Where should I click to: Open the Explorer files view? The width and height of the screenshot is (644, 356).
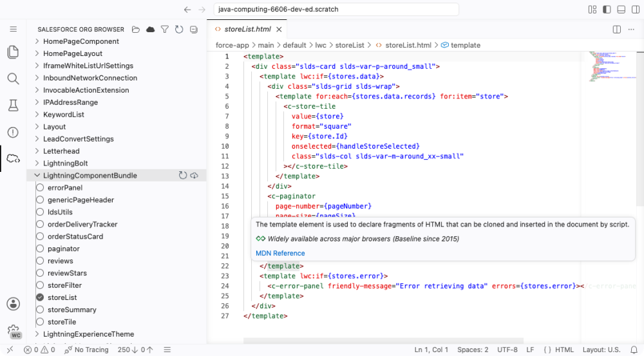pyautogui.click(x=13, y=52)
